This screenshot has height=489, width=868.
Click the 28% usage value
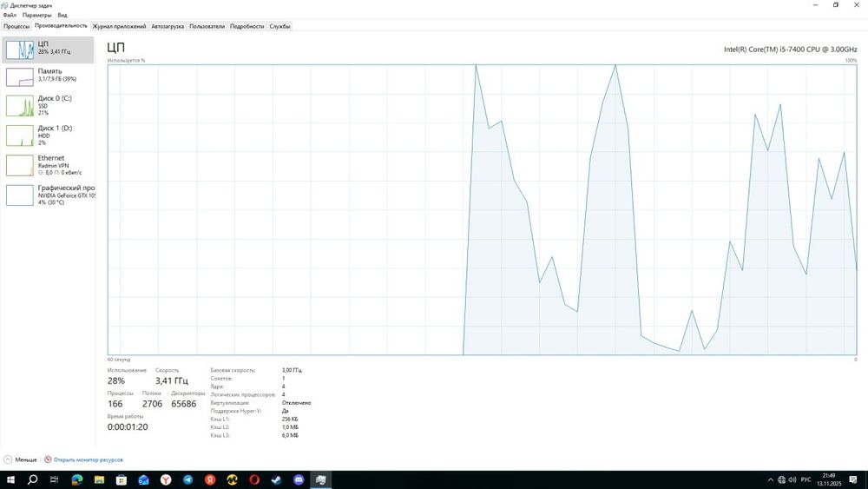pyautogui.click(x=116, y=381)
